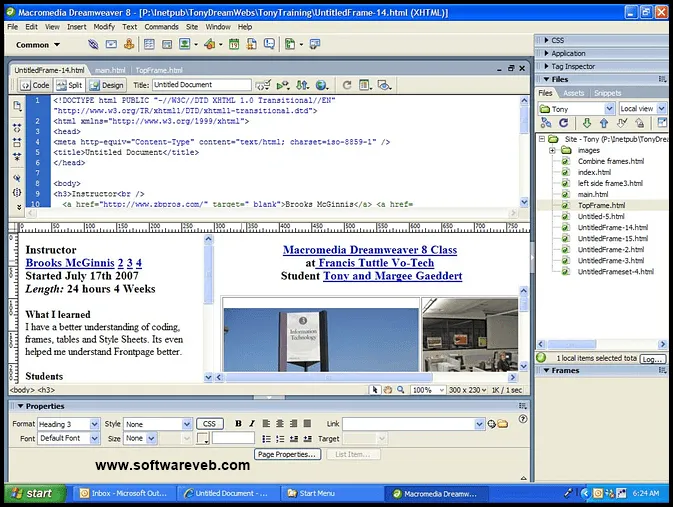The height and width of the screenshot is (507, 673).
Task: Open the Format Heading 3 dropdown
Action: pos(94,424)
